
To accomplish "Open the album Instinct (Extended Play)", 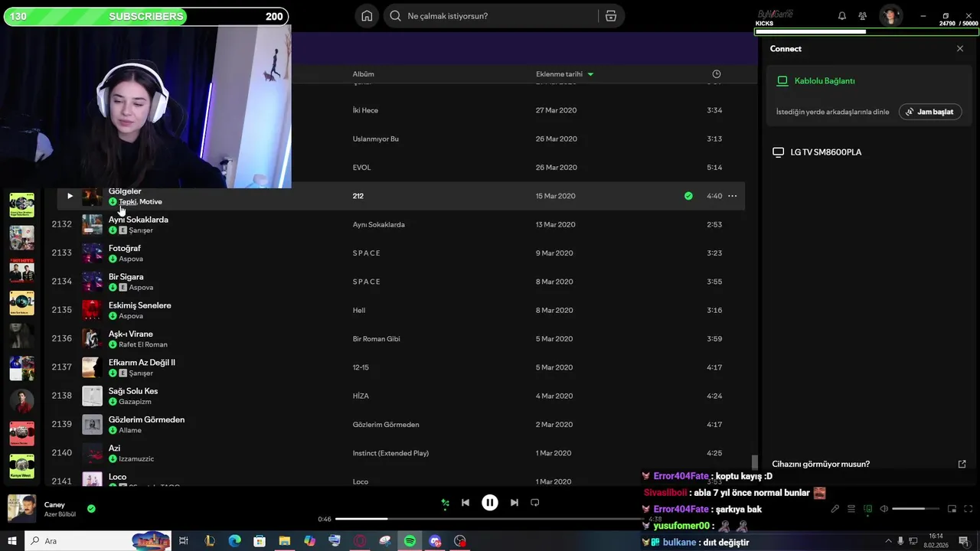I will (x=390, y=453).
